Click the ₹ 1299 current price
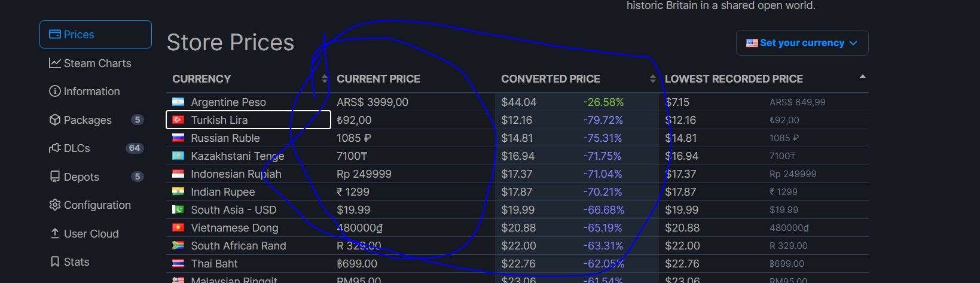980x283 pixels. pyautogui.click(x=353, y=192)
